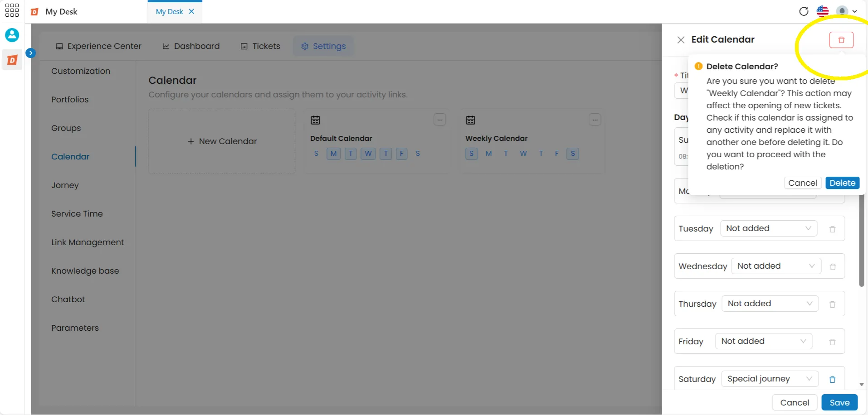Open the user avatar account menu
The width and height of the screenshot is (868, 415).
(x=846, y=11)
